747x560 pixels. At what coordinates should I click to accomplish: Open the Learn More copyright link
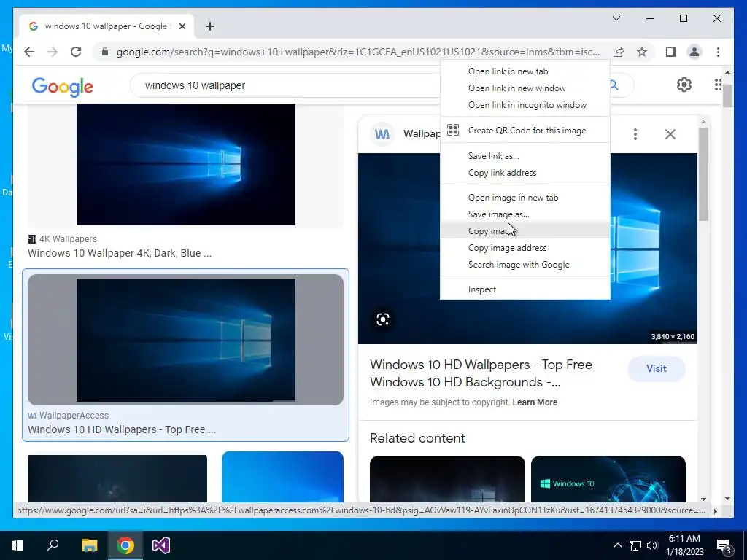[x=535, y=402]
